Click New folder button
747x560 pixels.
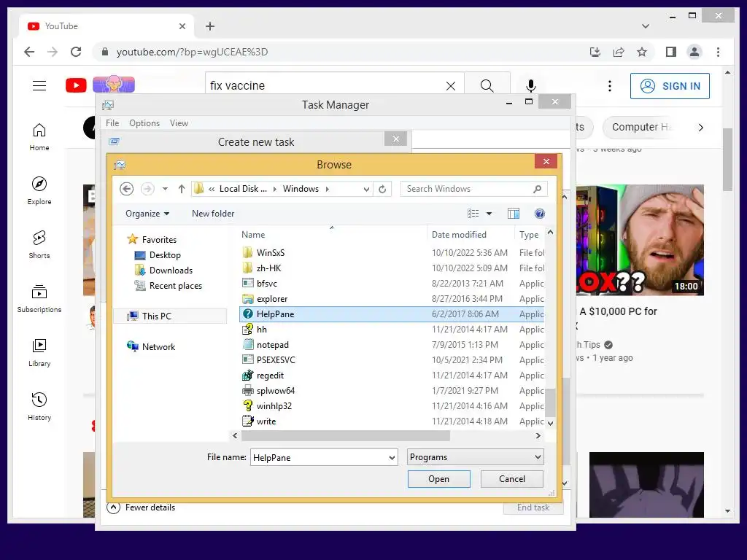click(213, 214)
